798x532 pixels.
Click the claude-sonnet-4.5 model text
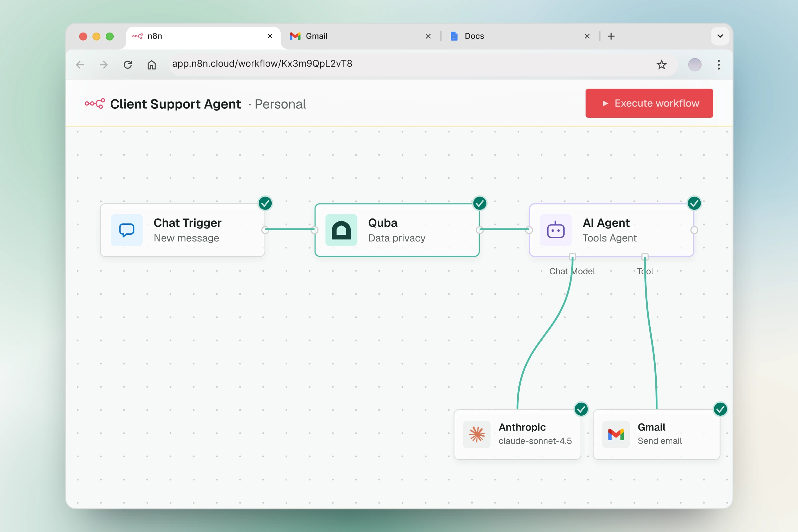tap(535, 441)
